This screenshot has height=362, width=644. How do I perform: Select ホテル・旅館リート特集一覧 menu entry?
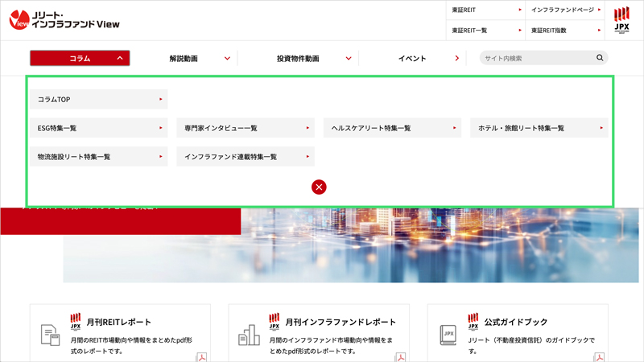pos(539,128)
